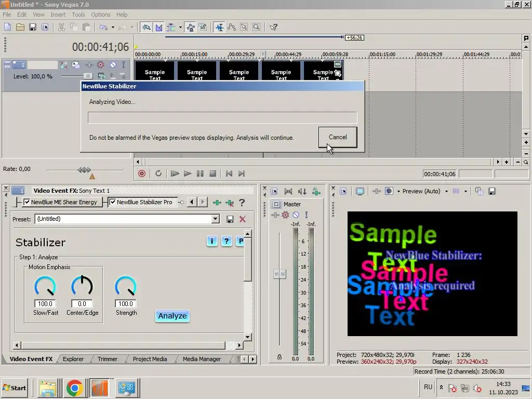Create a new project from toolbar
Image resolution: width=532 pixels, height=399 pixels.
7,27
